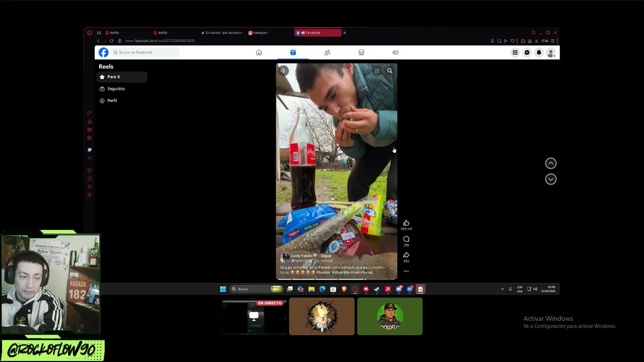Viewport: 644px width, 362px height.
Task: Go back in browser history
Action: (98, 41)
